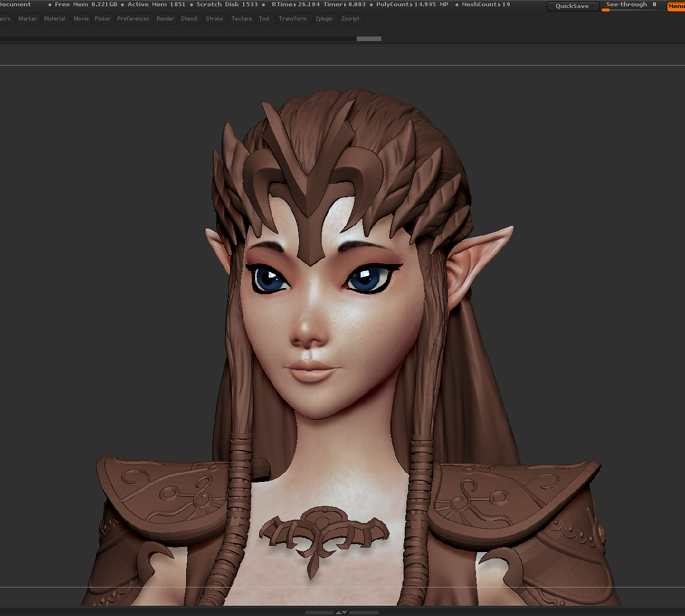The height and width of the screenshot is (616, 685).
Task: Click the QuickSave button
Action: (x=573, y=6)
